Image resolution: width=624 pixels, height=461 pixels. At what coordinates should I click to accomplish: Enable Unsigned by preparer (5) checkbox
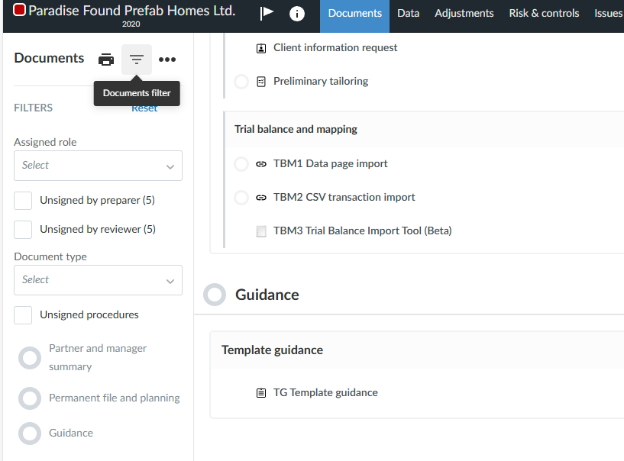click(x=23, y=200)
